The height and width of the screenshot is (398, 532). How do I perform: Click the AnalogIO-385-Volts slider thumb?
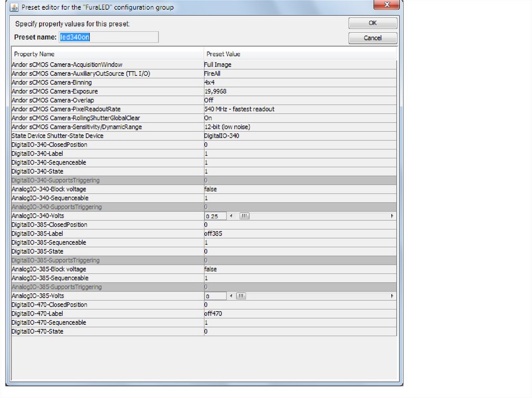pyautogui.click(x=241, y=296)
